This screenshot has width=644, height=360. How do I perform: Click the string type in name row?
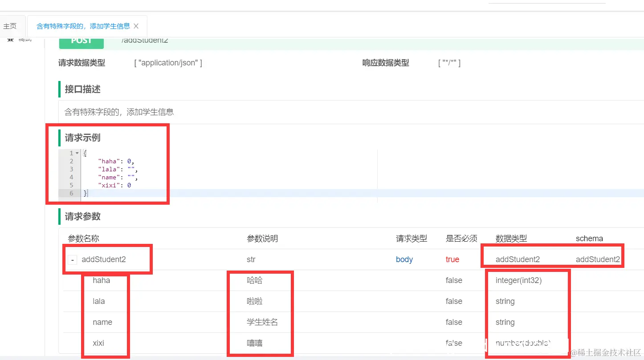[505, 322]
